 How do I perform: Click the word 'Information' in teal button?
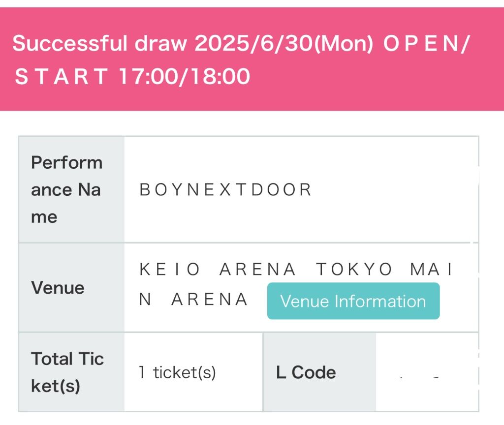pyautogui.click(x=380, y=302)
